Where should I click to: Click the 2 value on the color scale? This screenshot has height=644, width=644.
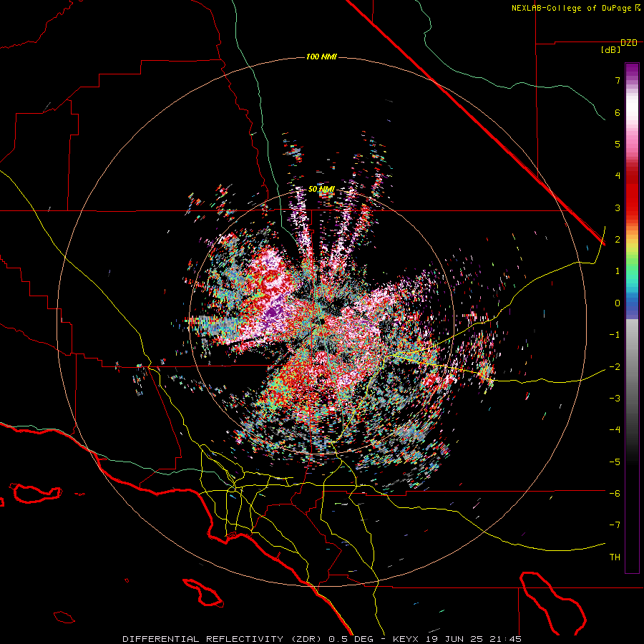point(618,240)
